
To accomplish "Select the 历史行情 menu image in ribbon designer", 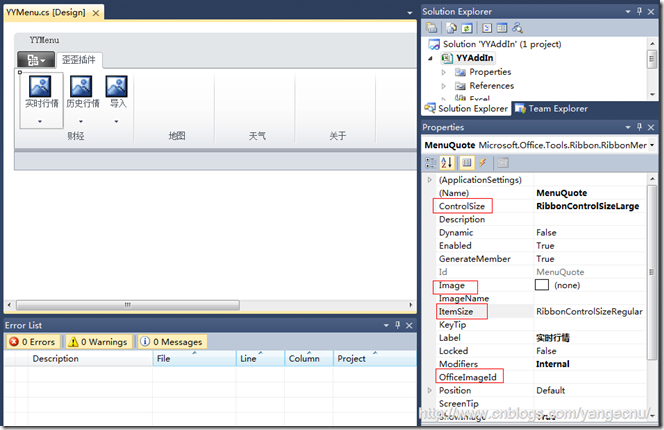I will 81,86.
